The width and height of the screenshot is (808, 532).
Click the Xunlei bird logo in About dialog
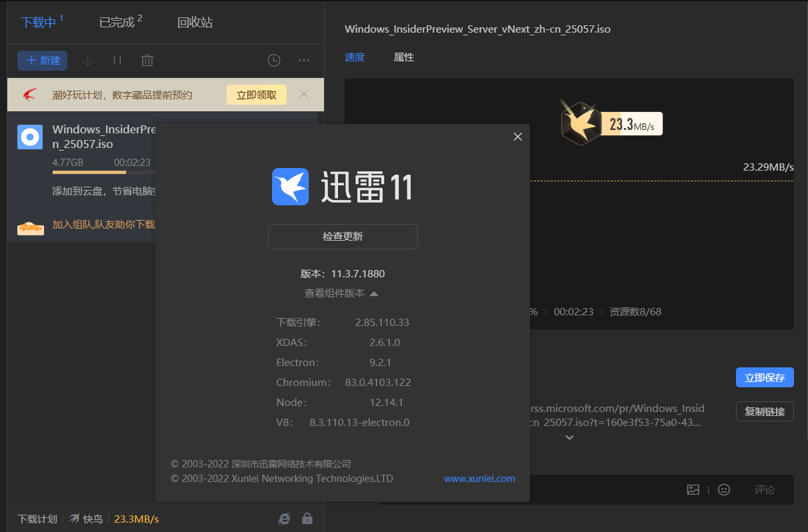(x=290, y=187)
